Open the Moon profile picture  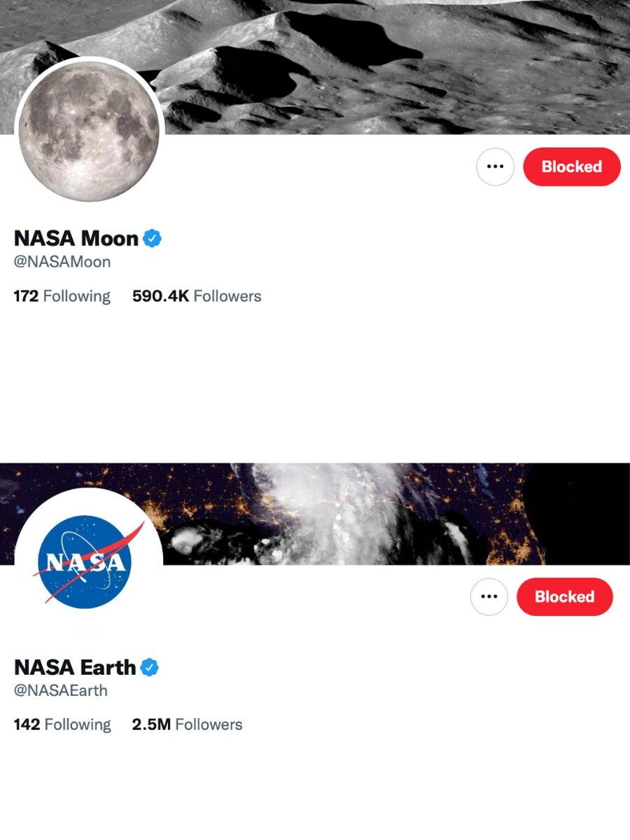pyautogui.click(x=89, y=131)
